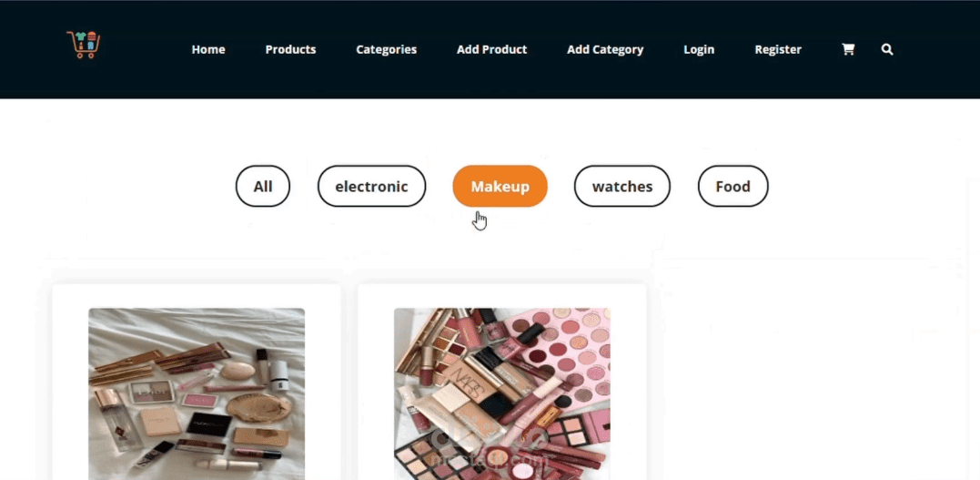This screenshot has height=480, width=980.
Task: Filter by the watches category
Action: pos(621,186)
